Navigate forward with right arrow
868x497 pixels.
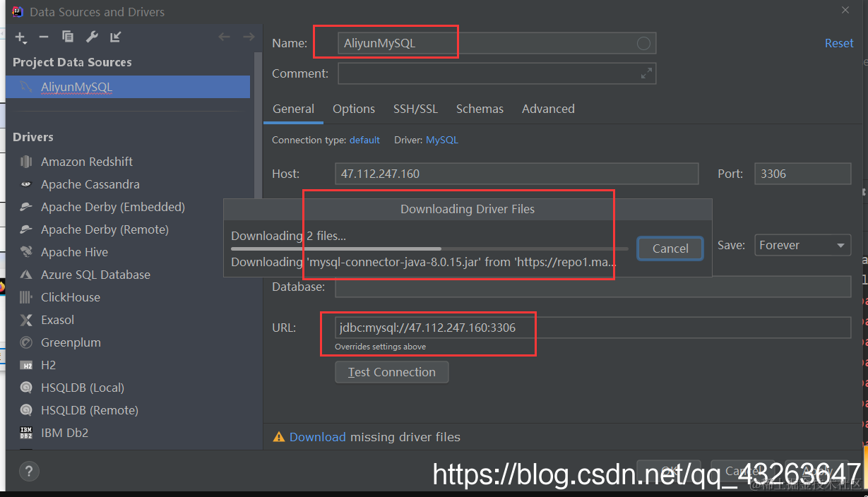tap(249, 37)
